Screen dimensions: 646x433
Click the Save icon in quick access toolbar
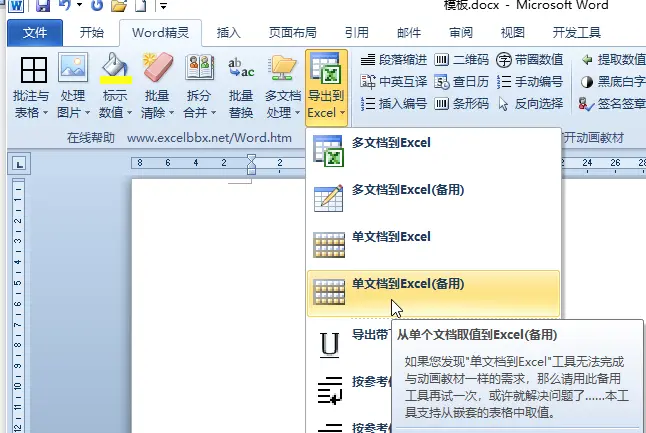42,5
